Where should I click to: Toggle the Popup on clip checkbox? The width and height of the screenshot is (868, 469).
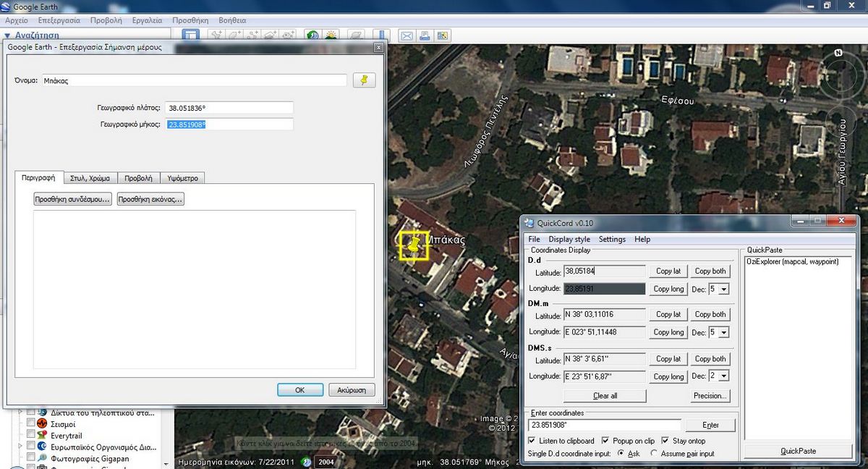coord(605,441)
